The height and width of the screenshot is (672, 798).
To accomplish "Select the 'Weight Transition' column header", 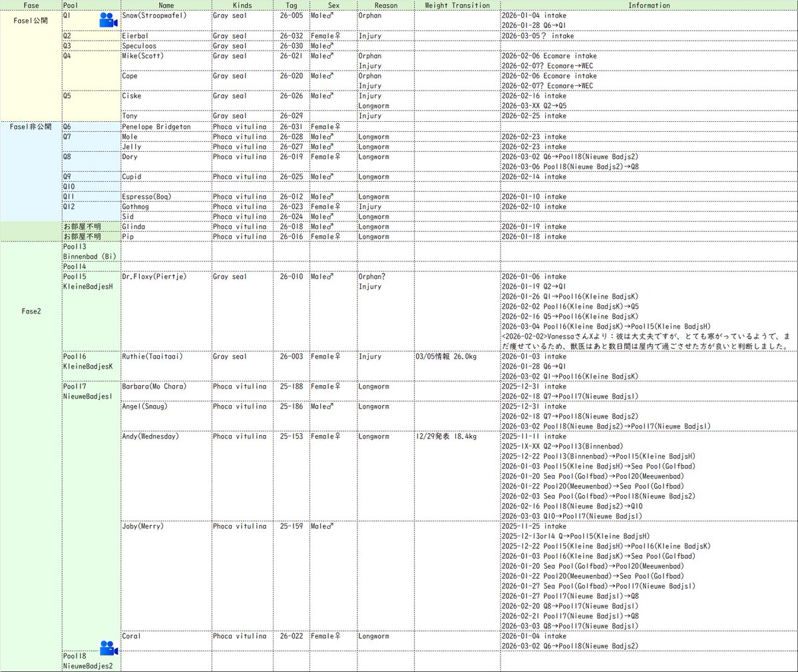I will pos(457,5).
